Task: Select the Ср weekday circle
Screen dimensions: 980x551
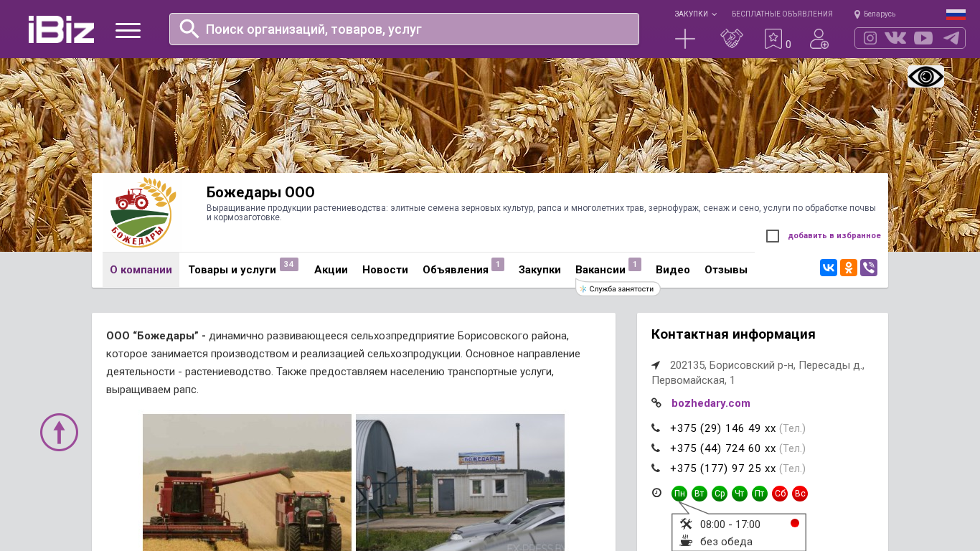Action: pos(720,494)
